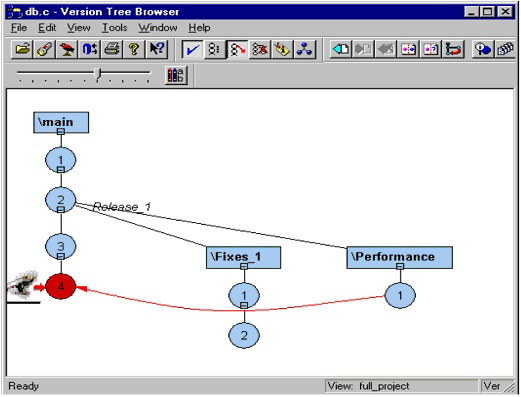Select red version 4 on main
Viewport: 521px width, 397px height.
61,286
